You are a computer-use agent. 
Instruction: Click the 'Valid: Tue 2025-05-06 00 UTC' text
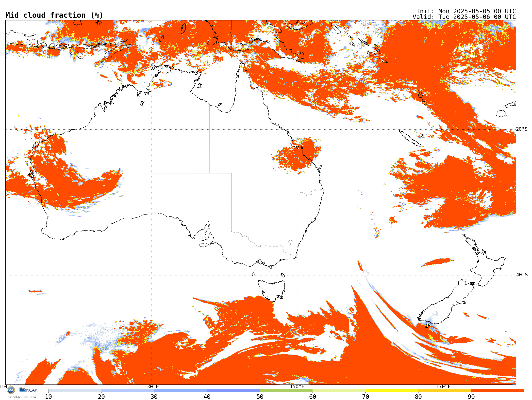464,17
